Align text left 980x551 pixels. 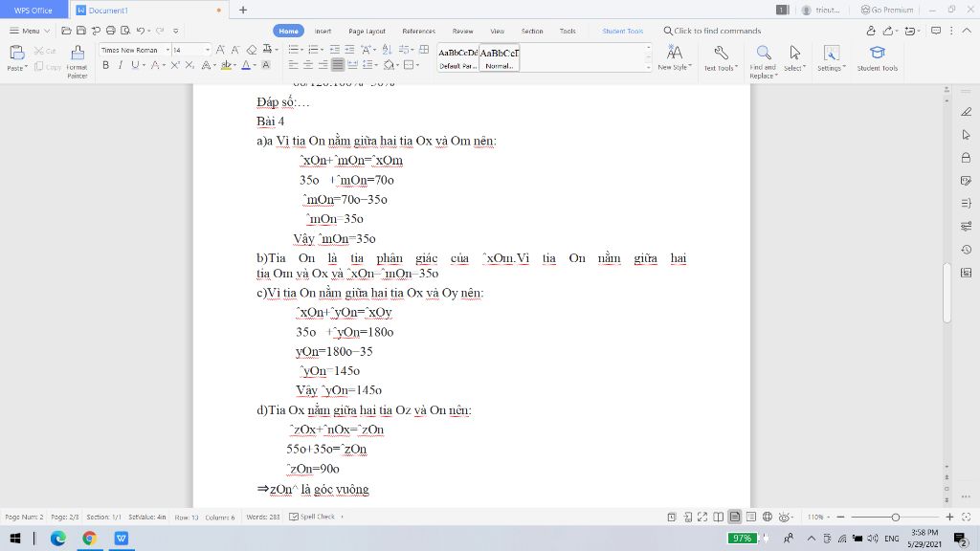[x=293, y=65]
